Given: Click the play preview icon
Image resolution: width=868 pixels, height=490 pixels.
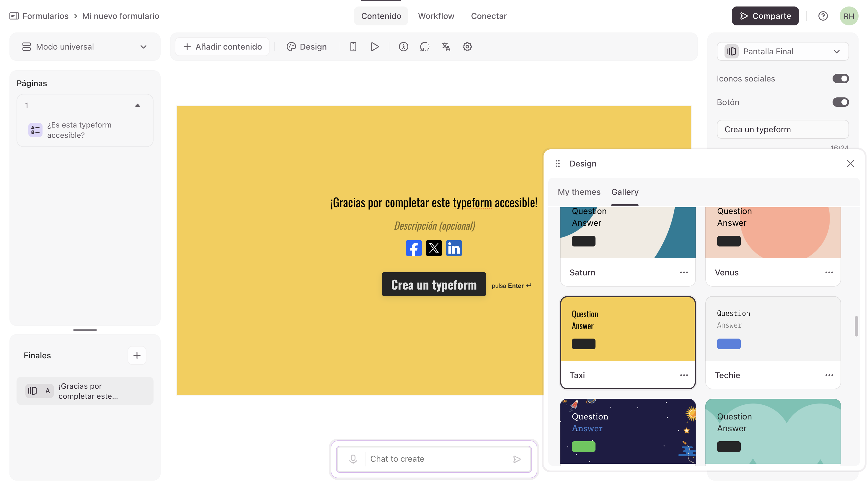Looking at the screenshot, I should point(374,47).
